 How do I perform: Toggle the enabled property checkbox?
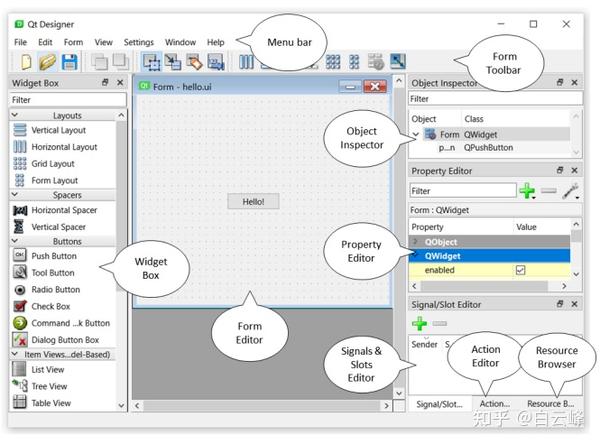520,270
